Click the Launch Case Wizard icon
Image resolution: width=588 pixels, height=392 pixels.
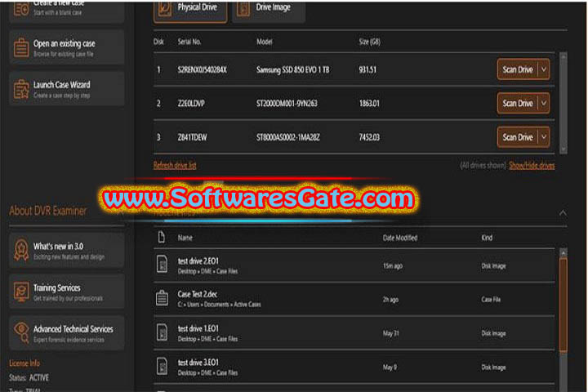[x=21, y=89]
